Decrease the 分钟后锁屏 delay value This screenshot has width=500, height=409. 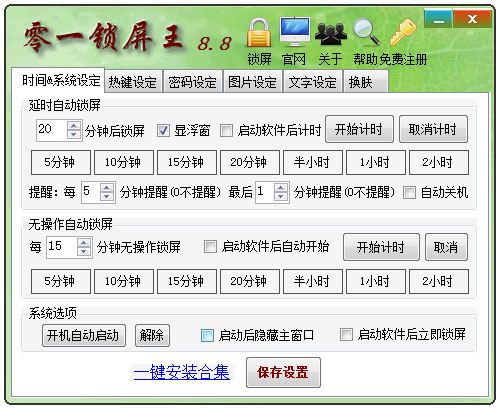tap(74, 135)
